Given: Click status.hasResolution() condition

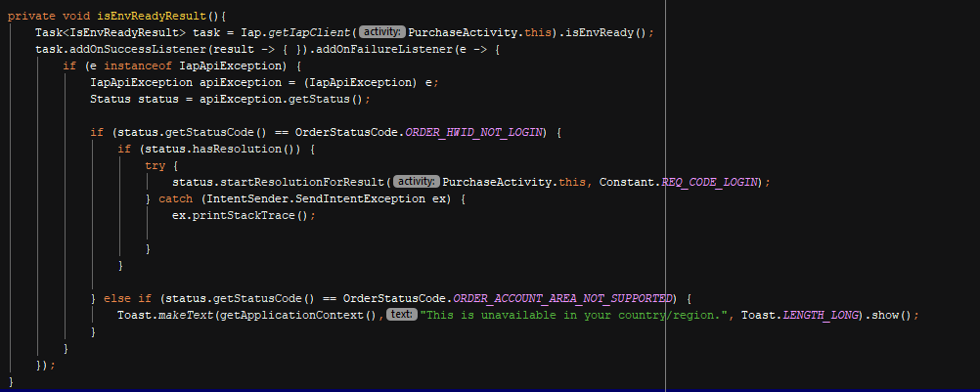Looking at the screenshot, I should tap(224, 150).
